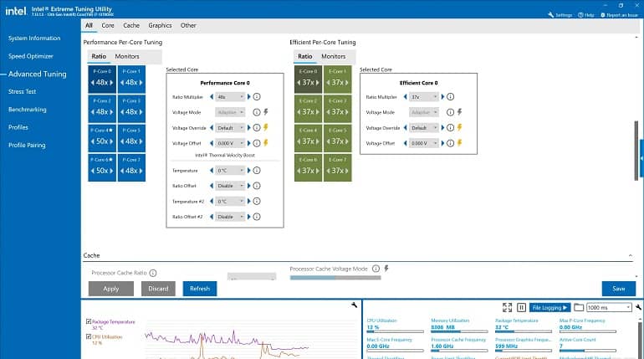Open info for TVB Temperature
This screenshot has width=644, height=359.
pos(257,171)
